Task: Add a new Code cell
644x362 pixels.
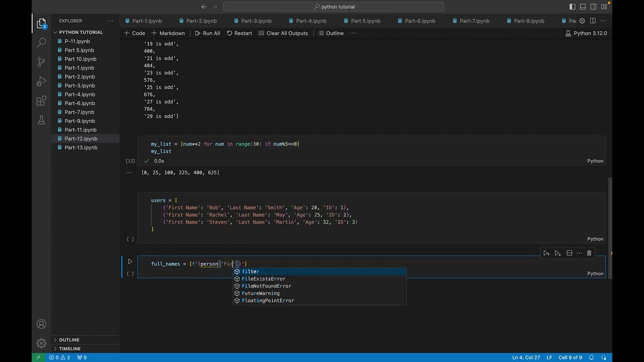Action: [x=134, y=33]
